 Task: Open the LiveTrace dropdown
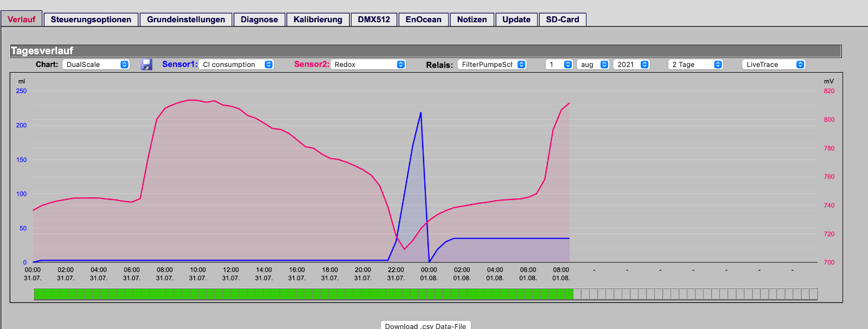point(774,64)
